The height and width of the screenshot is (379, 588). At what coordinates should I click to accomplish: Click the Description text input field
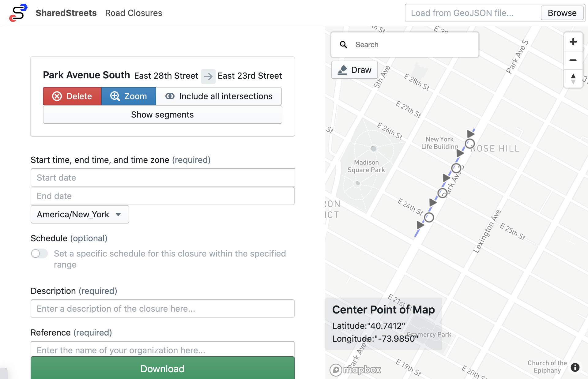click(x=162, y=308)
